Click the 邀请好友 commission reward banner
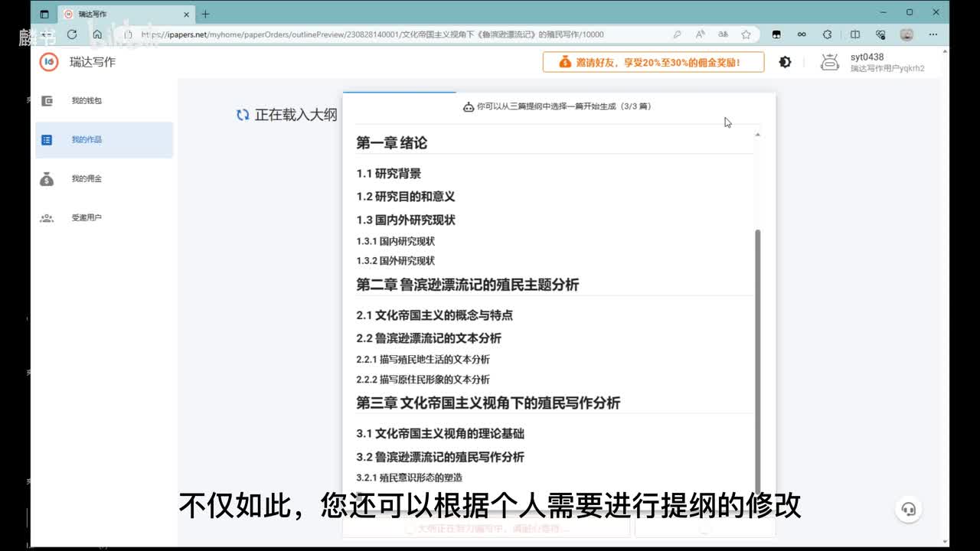Screen dimensions: 980x551 (653, 62)
